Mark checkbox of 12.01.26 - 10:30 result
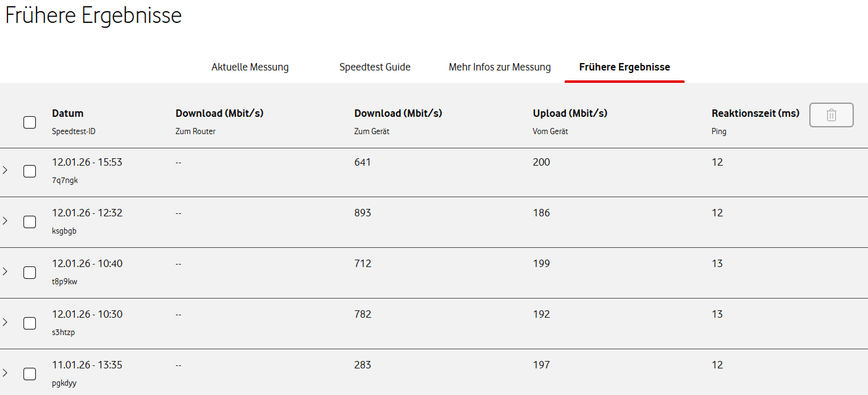868x395 pixels. tap(30, 323)
